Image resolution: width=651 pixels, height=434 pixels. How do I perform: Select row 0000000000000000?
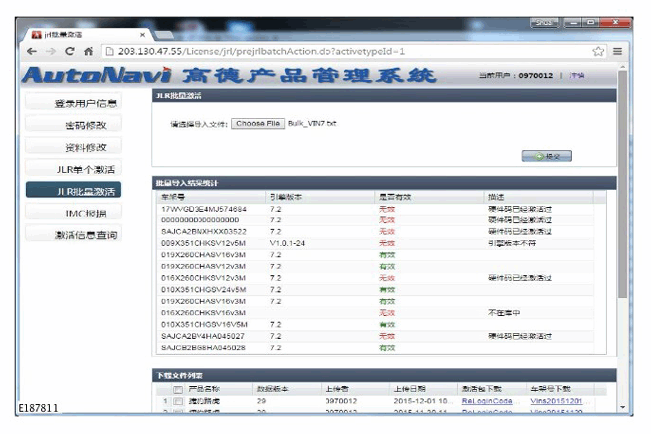[x=376, y=220]
